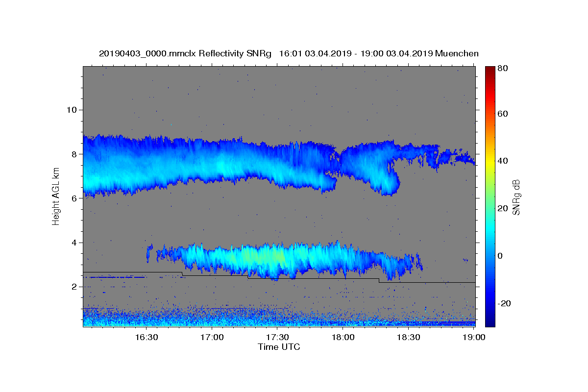Click the height tick label 10

71,110
